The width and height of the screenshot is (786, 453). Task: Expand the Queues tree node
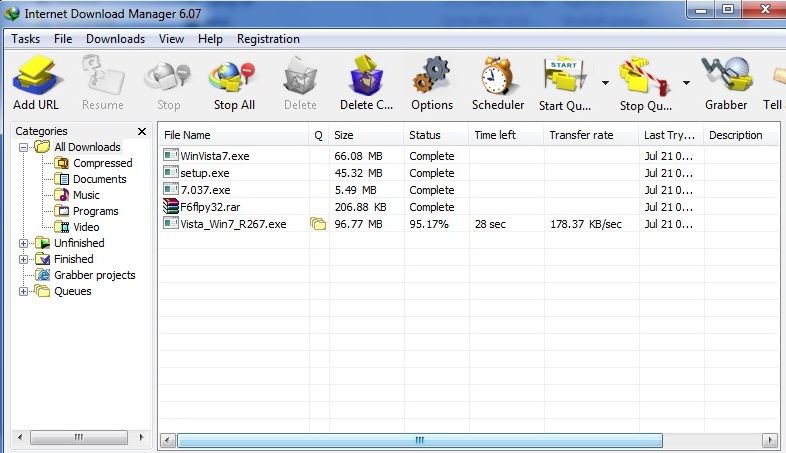click(x=24, y=291)
